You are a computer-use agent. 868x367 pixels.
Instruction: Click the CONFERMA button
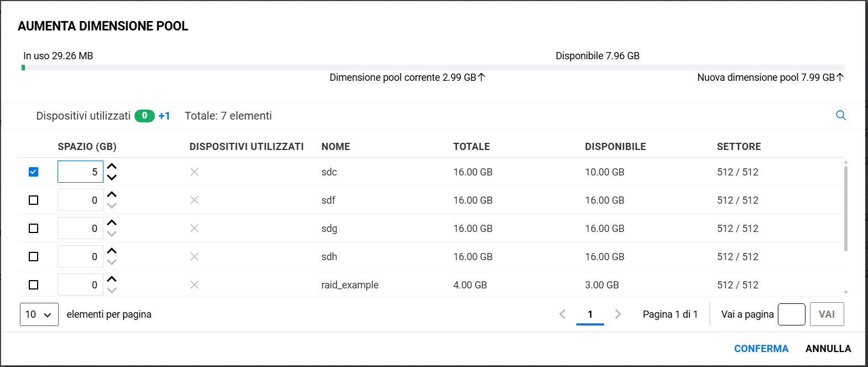[x=761, y=349]
